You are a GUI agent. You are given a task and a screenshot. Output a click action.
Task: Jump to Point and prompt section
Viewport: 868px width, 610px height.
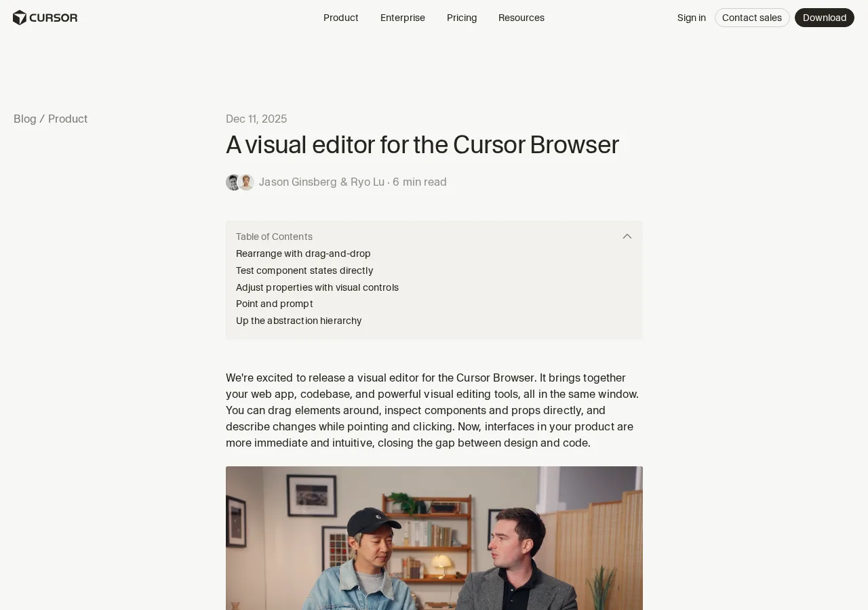(275, 304)
